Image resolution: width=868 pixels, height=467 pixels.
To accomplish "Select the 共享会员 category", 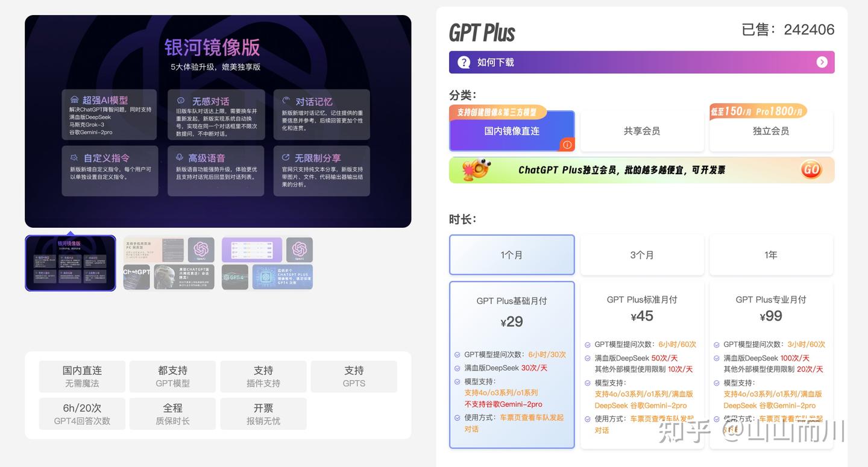I will (642, 131).
